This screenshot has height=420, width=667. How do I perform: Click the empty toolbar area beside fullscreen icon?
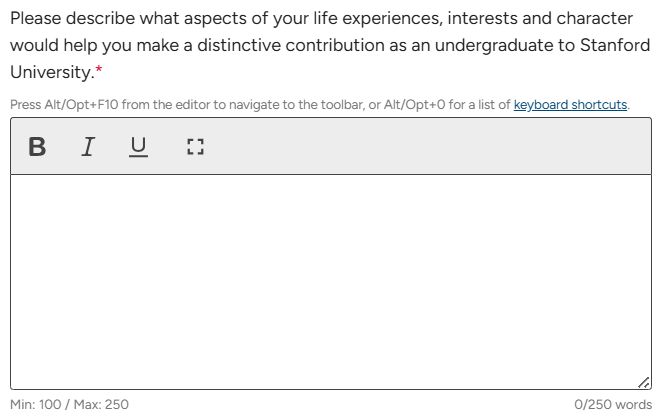(420, 147)
